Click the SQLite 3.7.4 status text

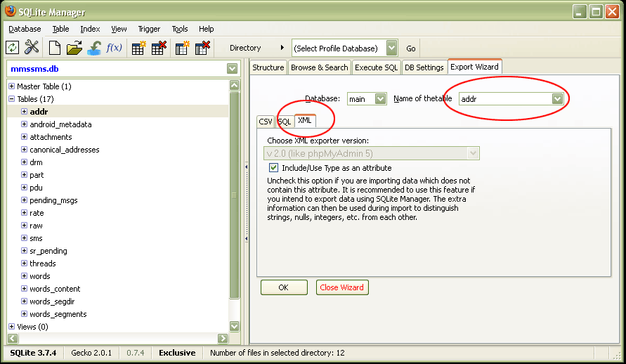33,353
